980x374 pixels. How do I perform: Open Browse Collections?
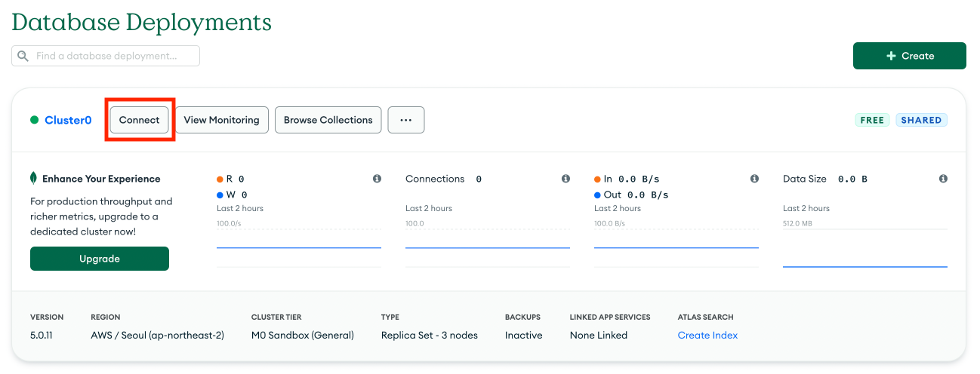pyautogui.click(x=328, y=120)
